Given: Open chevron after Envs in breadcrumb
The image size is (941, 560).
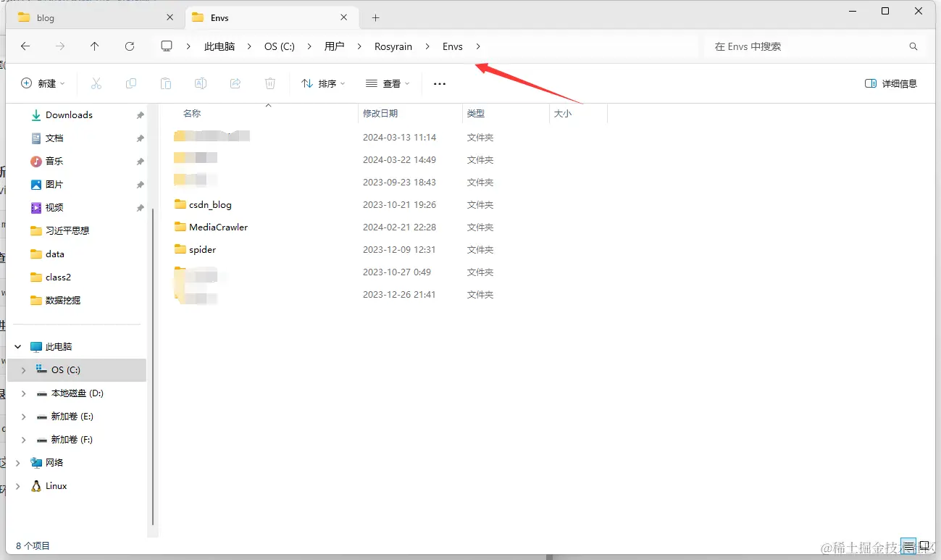Looking at the screenshot, I should tap(478, 46).
